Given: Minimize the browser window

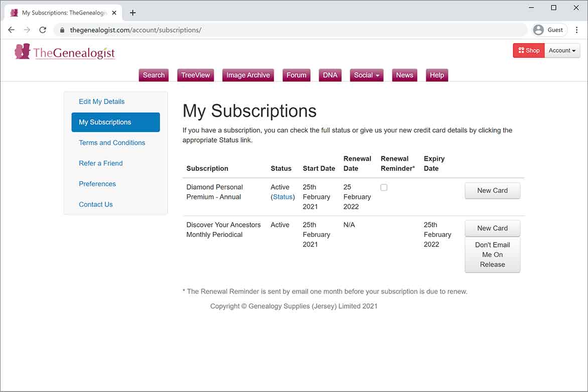Looking at the screenshot, I should pos(531,8).
